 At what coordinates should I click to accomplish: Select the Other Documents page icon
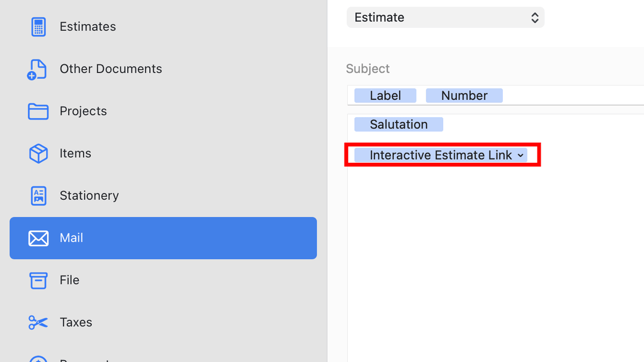click(x=38, y=69)
